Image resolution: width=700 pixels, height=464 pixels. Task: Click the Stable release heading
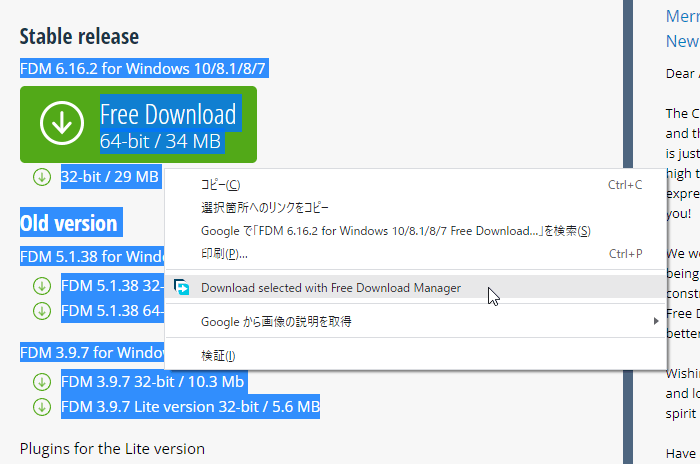tap(79, 37)
